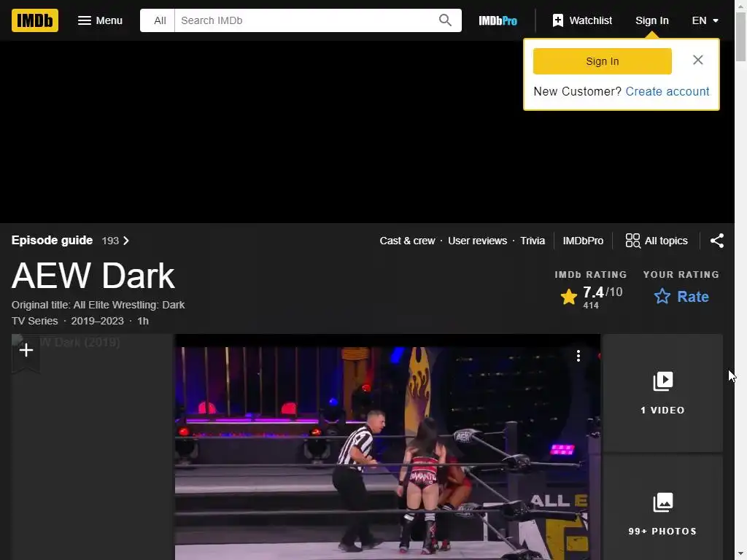Open the Watchlist
This screenshot has width=747, height=560.
click(582, 20)
